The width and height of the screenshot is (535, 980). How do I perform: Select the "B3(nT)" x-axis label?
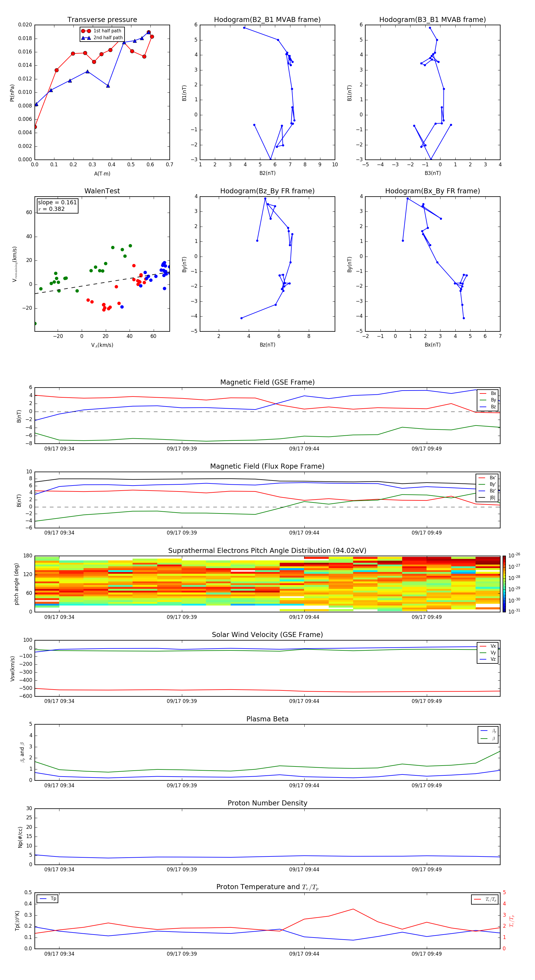(x=432, y=173)
